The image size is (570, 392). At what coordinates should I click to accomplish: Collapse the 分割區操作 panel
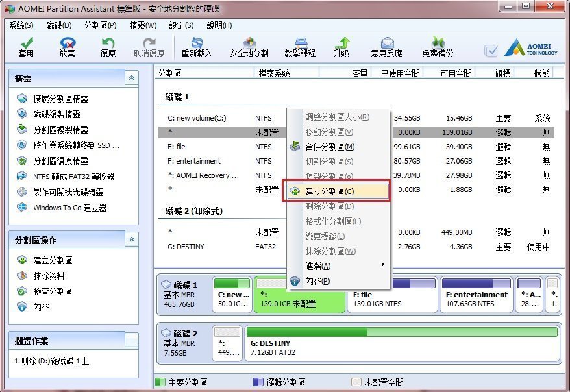tap(132, 239)
